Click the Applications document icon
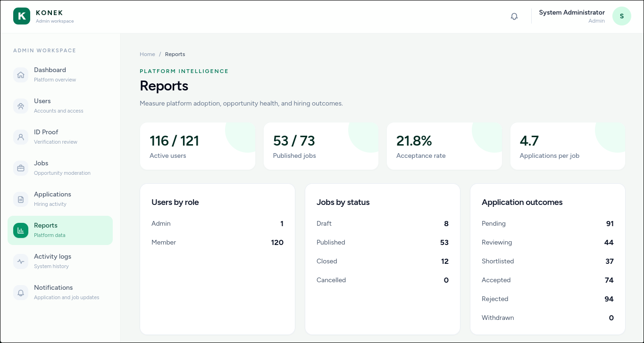Viewport: 644px width, 343px height. click(x=21, y=199)
